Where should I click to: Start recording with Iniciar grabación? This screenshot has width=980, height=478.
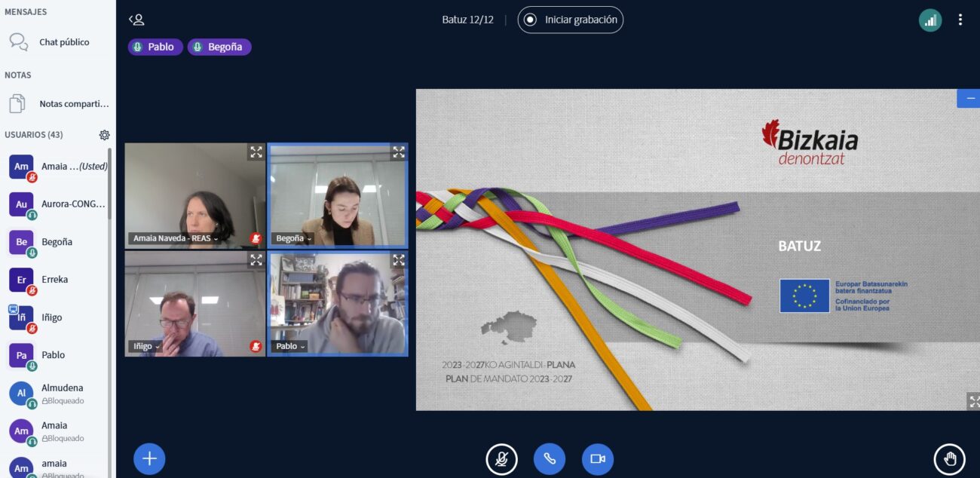coord(571,20)
